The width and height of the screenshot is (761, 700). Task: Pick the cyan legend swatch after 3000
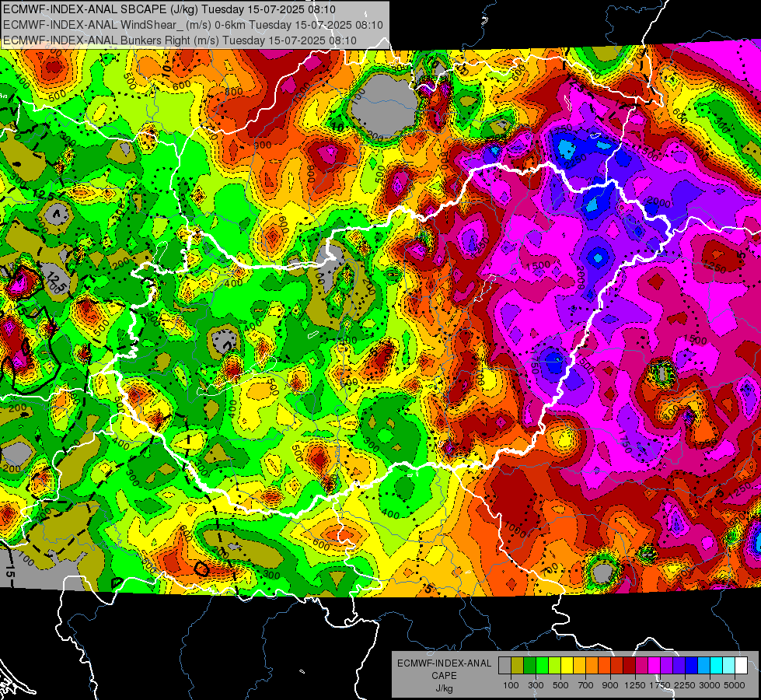[717, 666]
